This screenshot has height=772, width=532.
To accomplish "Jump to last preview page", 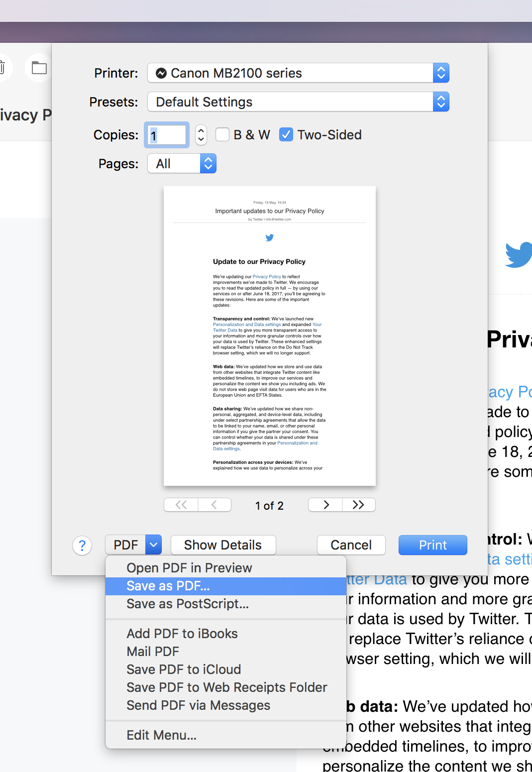I will pyautogui.click(x=359, y=505).
